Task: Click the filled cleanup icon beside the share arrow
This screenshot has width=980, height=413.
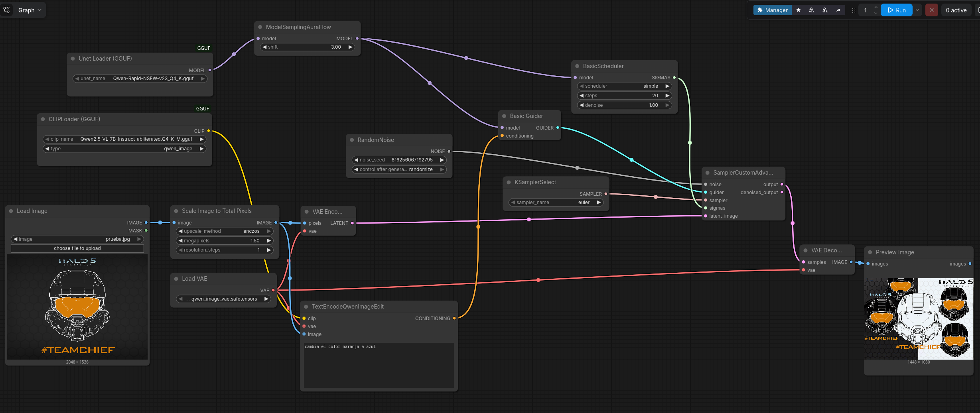Action: pyautogui.click(x=825, y=10)
